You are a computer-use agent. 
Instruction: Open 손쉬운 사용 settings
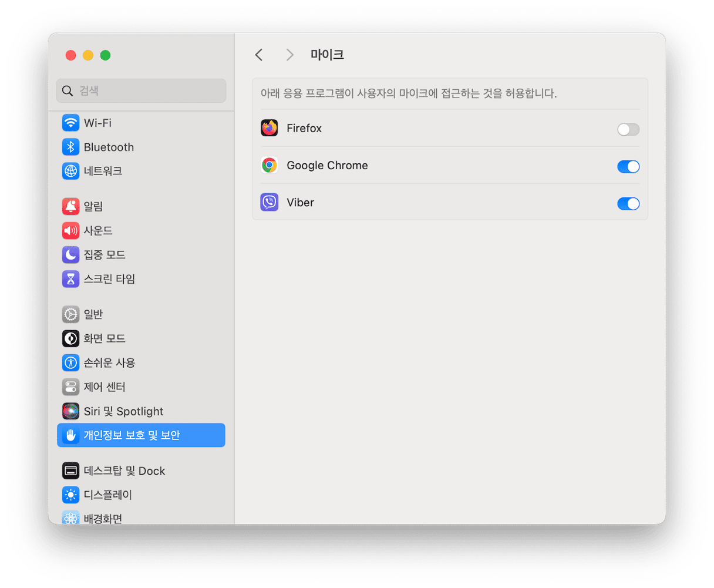(109, 362)
